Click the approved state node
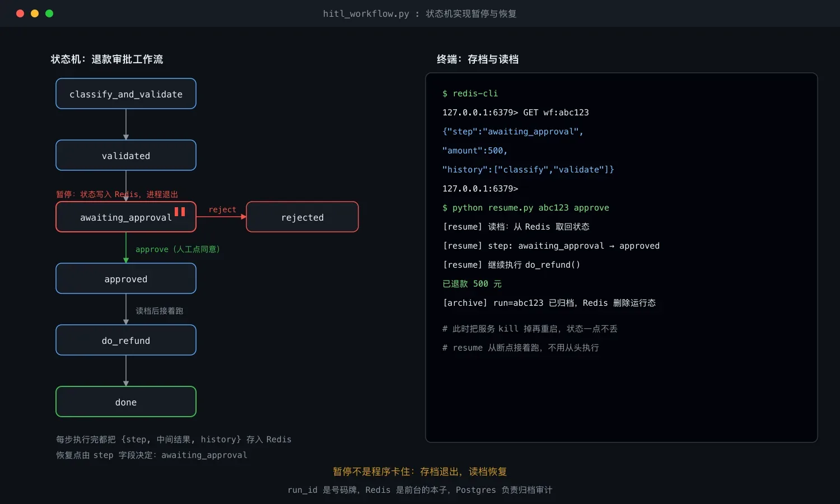This screenshot has width=840, height=504. 126,278
